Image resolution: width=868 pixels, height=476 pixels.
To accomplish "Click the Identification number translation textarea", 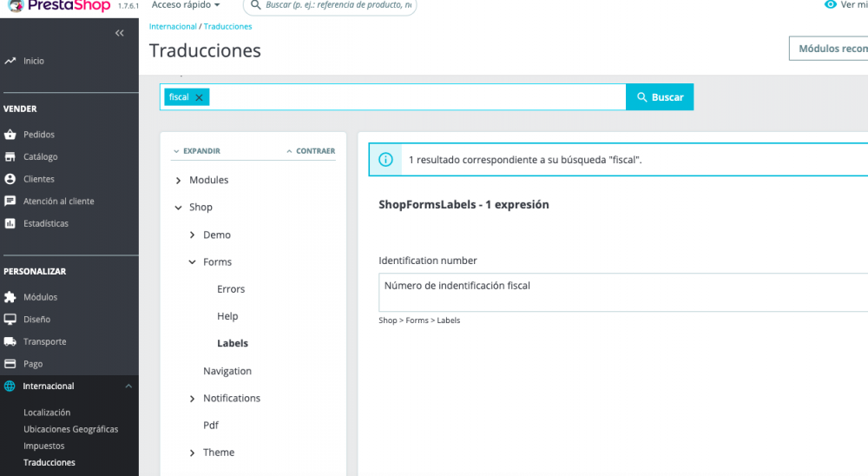I will pos(623,293).
